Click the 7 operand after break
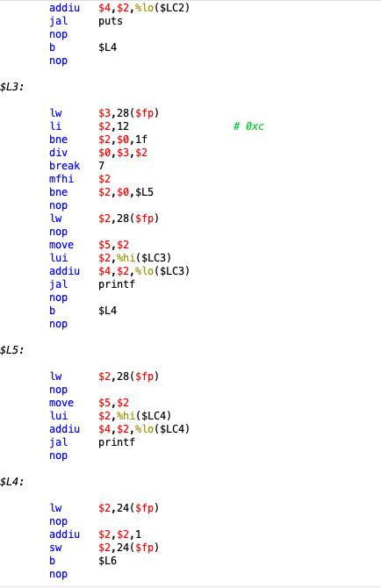The image size is (381, 588). pyautogui.click(x=101, y=166)
